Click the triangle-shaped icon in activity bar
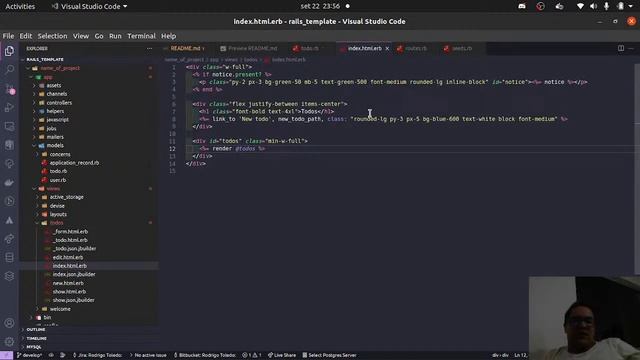Viewport: 640px width, 360px height. 9,220
